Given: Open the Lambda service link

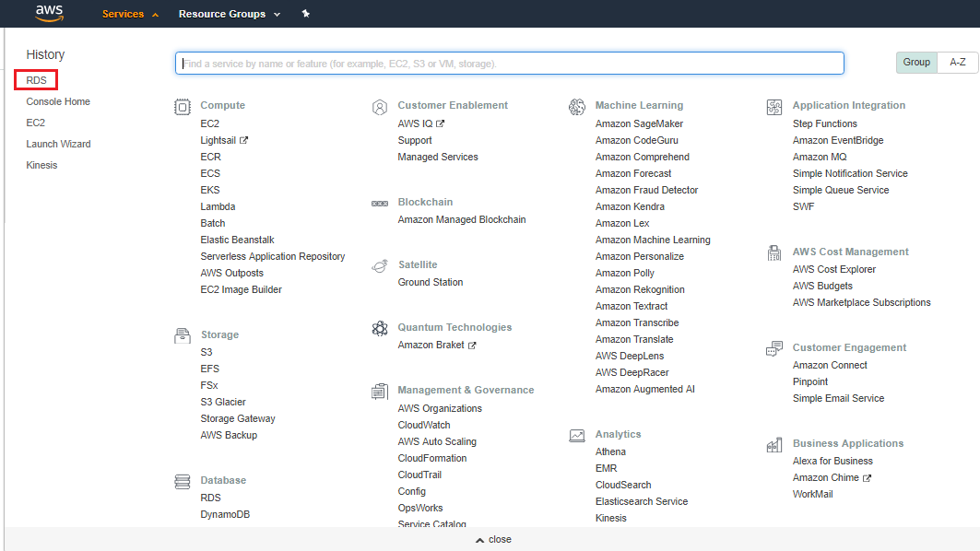Looking at the screenshot, I should (x=218, y=206).
